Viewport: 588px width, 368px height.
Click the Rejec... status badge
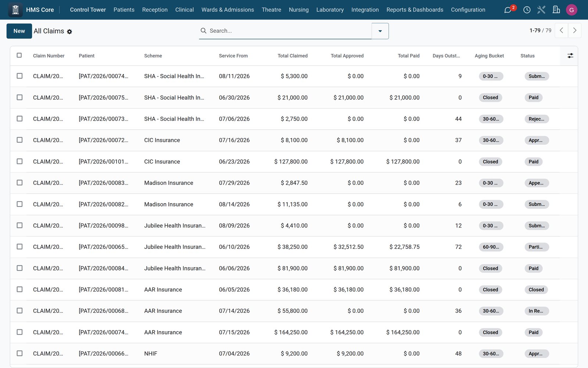tap(537, 119)
